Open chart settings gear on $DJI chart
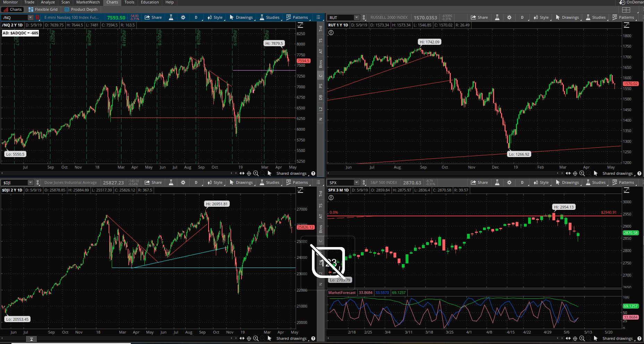Viewport: 644px width, 344px height. (x=183, y=182)
